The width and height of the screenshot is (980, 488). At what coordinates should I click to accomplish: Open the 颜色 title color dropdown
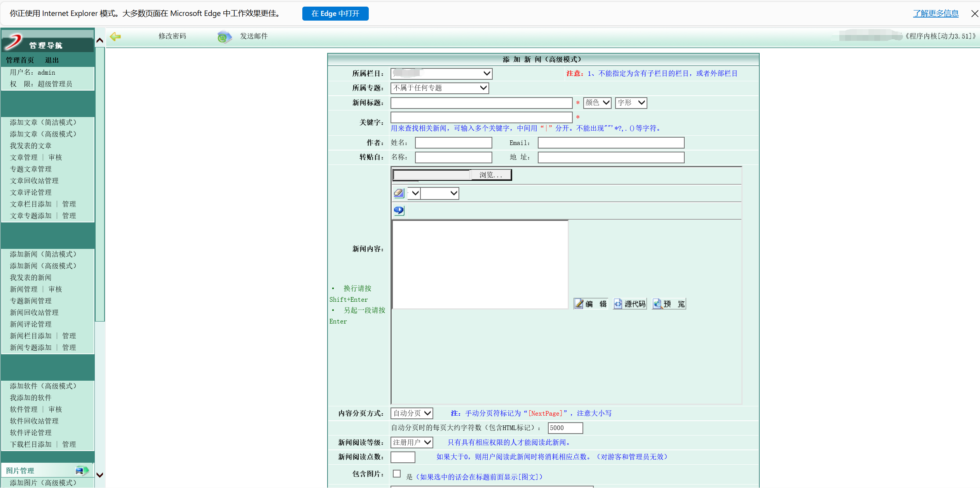pos(597,103)
